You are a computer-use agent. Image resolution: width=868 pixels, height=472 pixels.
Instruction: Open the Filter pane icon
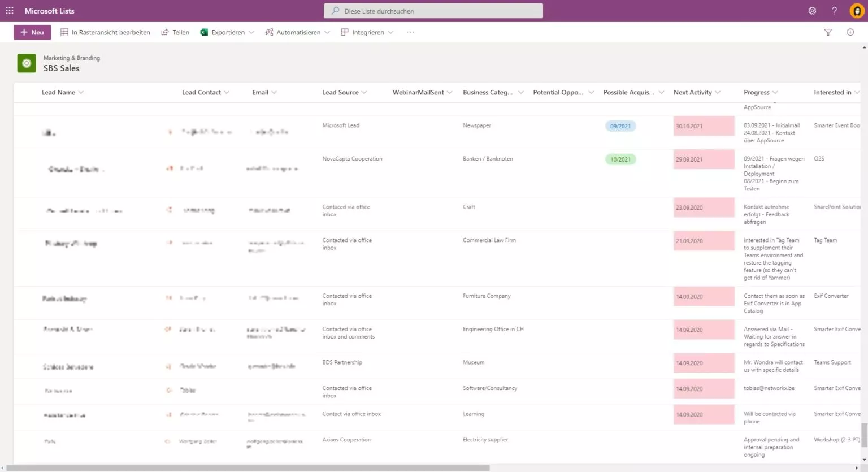coord(828,32)
